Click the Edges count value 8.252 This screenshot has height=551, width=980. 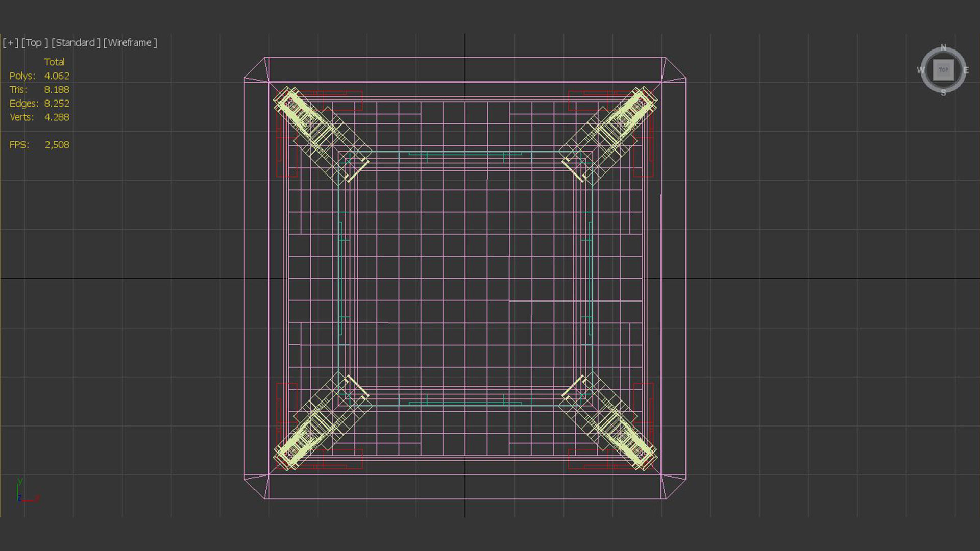click(x=57, y=104)
